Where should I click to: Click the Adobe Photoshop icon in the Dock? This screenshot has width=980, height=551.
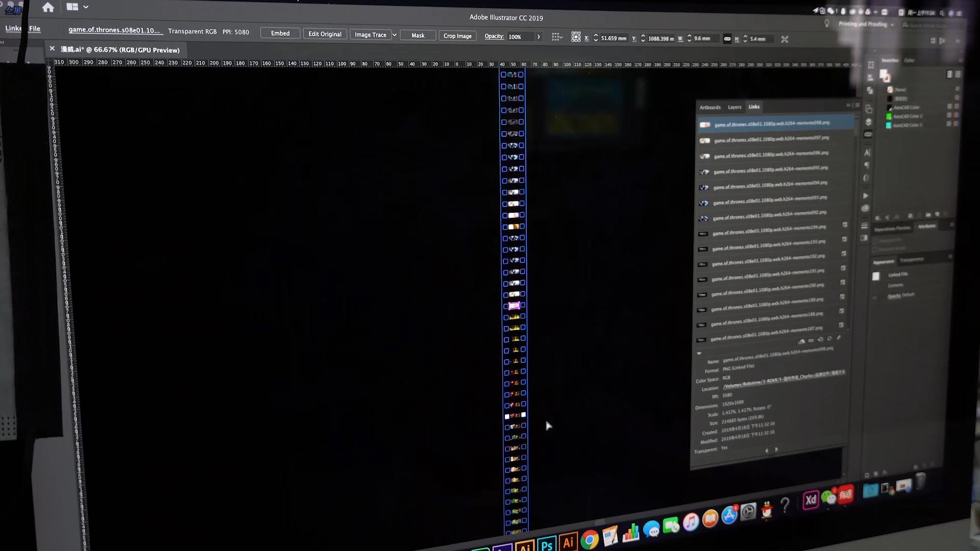click(x=546, y=544)
